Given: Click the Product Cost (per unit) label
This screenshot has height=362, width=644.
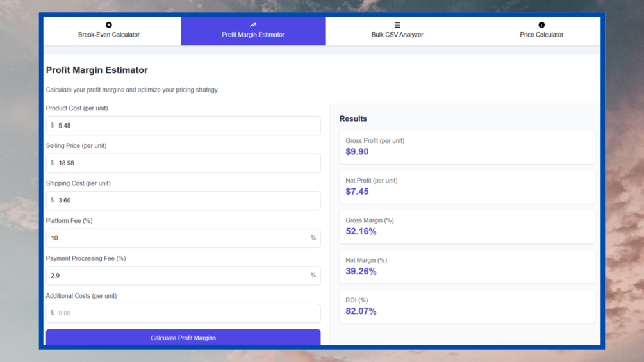Looking at the screenshot, I should pos(77,108).
